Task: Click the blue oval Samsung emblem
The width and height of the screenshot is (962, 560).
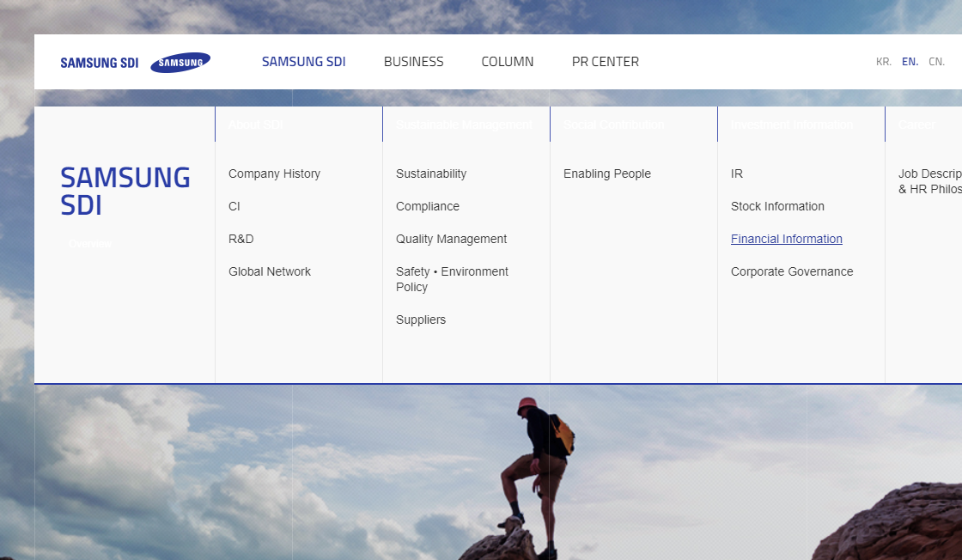Action: click(x=180, y=63)
